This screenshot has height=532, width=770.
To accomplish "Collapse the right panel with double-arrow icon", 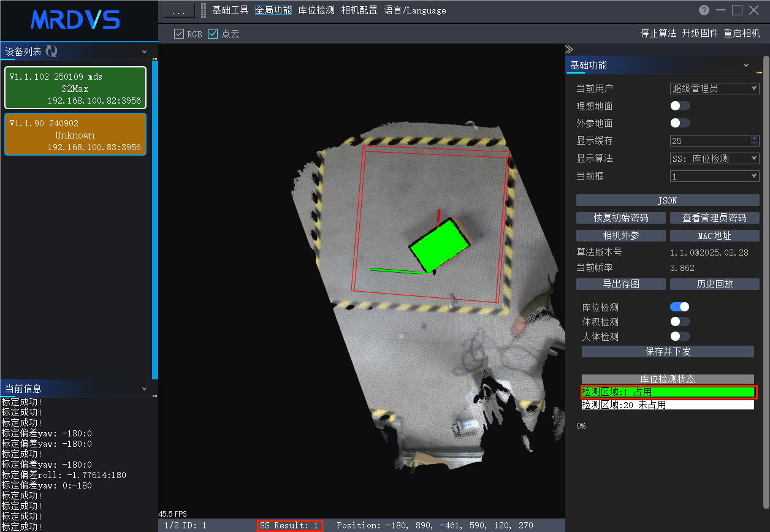I will click(569, 50).
